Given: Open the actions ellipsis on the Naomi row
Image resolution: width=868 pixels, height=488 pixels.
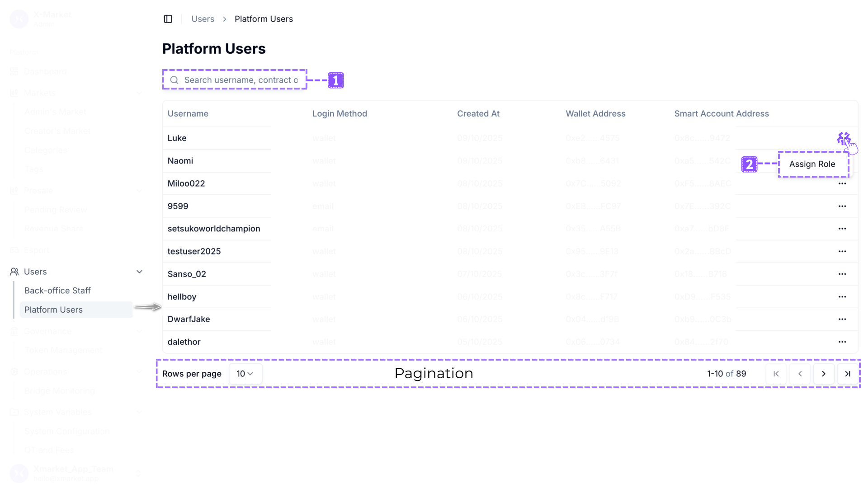Looking at the screenshot, I should [x=843, y=160].
